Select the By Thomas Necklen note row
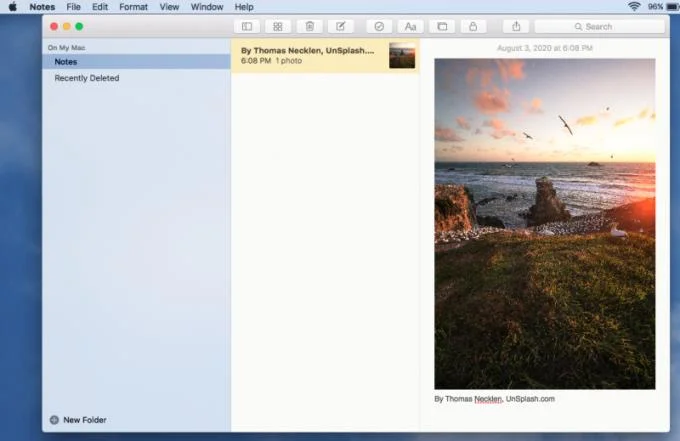The image size is (680, 441). [325, 56]
